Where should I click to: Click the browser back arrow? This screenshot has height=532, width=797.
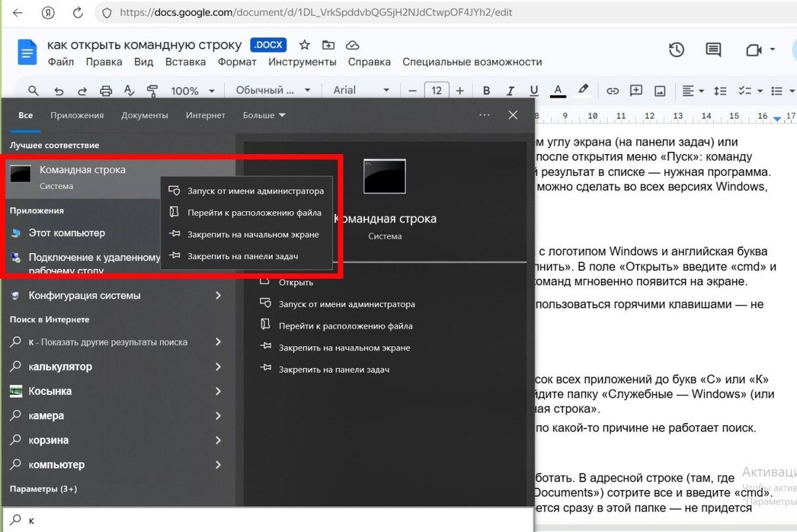[x=18, y=13]
